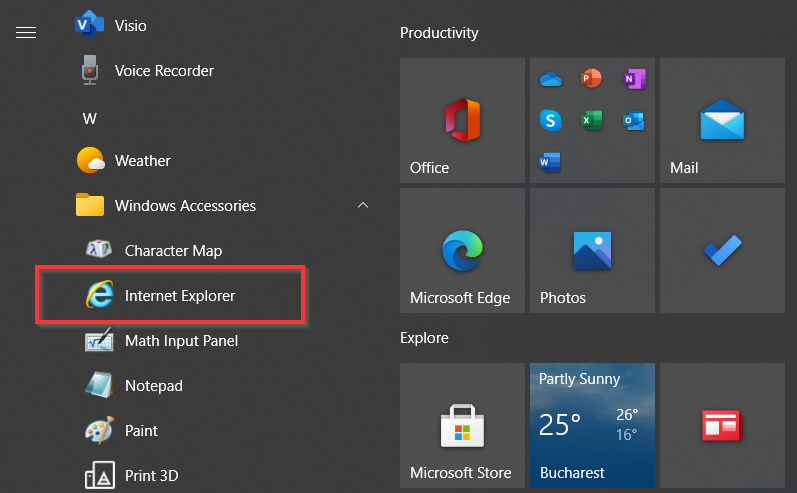Open Print 3D app
This screenshot has height=493, width=797.
click(x=151, y=476)
